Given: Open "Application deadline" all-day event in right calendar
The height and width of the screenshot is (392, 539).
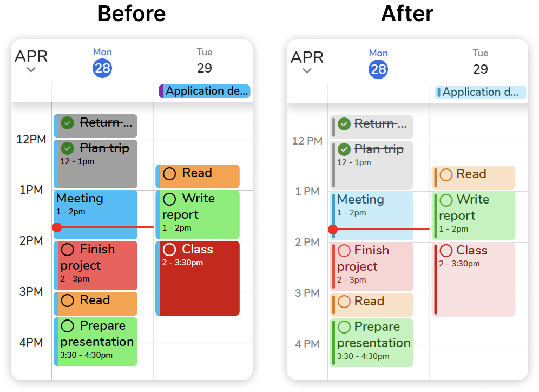Looking at the screenshot, I should [x=481, y=92].
